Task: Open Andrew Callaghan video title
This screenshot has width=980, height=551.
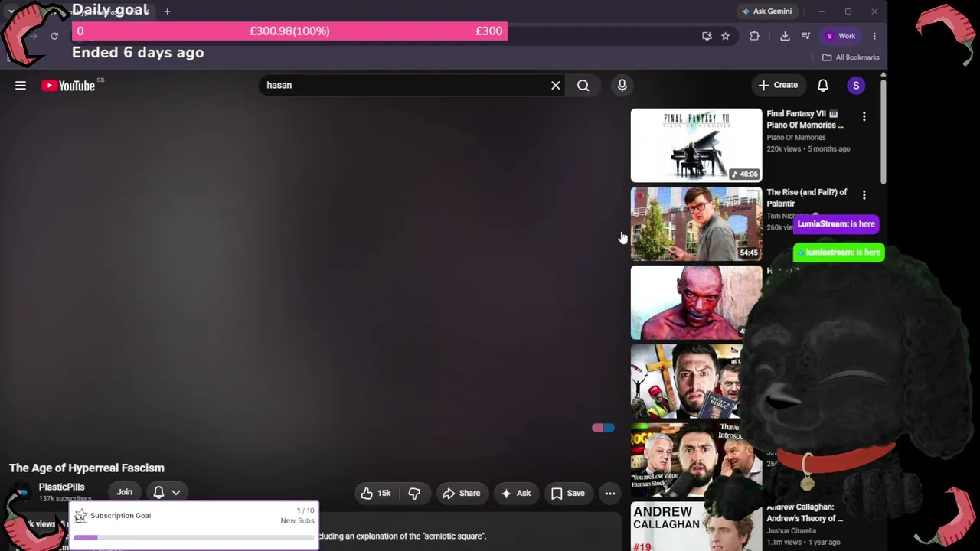Action: point(805,513)
